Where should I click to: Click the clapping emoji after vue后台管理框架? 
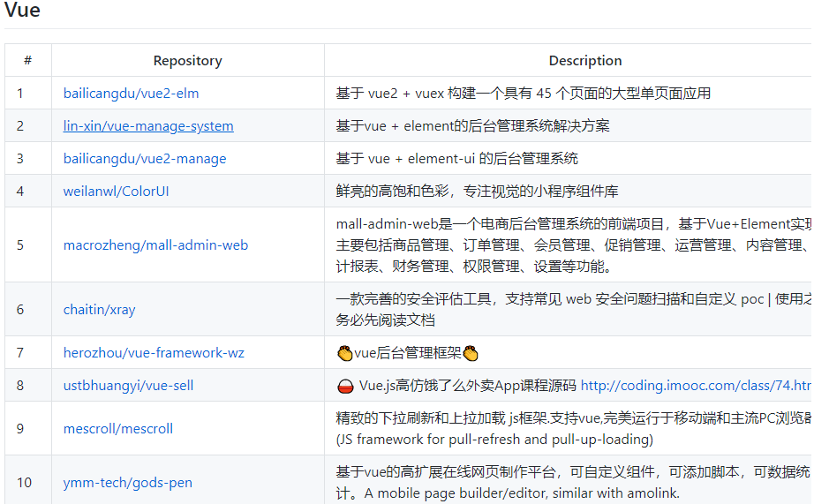[471, 353]
